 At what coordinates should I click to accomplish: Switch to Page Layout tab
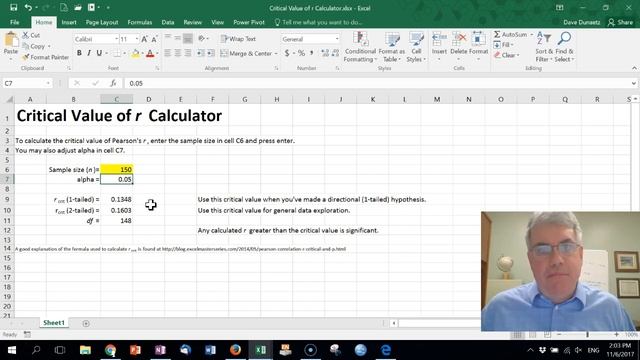click(102, 22)
